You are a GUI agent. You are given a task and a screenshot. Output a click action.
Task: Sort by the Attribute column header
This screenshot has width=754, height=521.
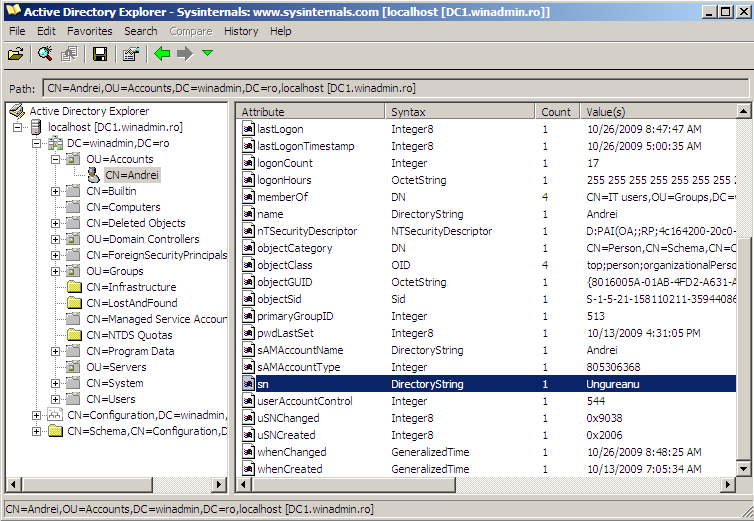(x=311, y=112)
